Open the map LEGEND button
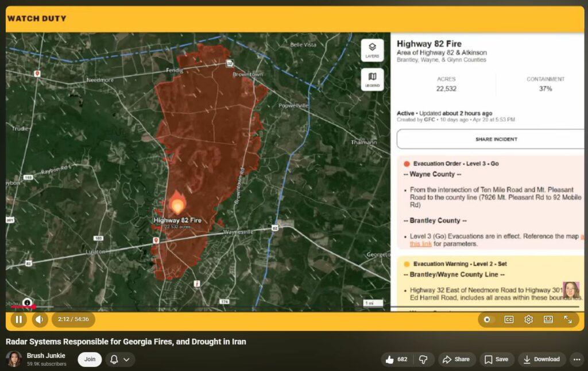Image resolution: width=588 pixels, height=371 pixels. pyautogui.click(x=372, y=79)
